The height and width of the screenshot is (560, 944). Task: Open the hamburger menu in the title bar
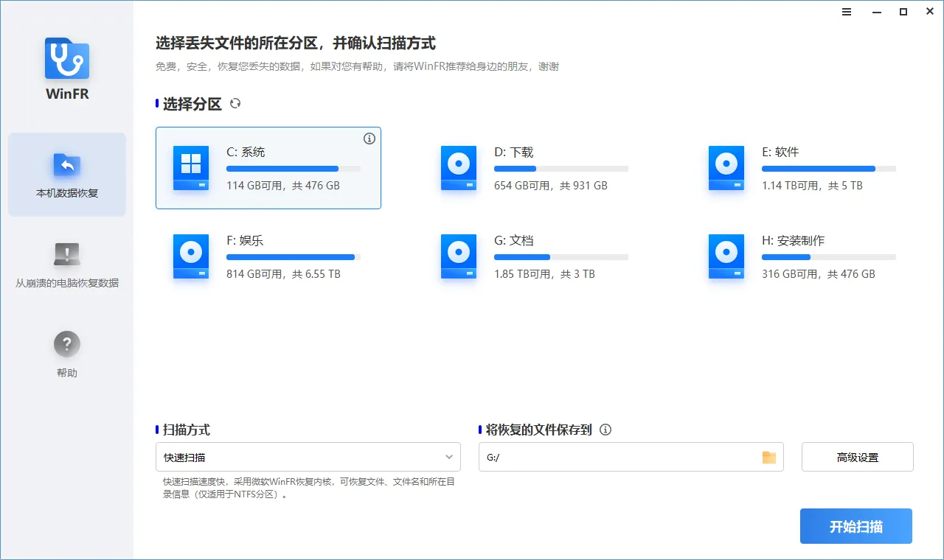[847, 12]
